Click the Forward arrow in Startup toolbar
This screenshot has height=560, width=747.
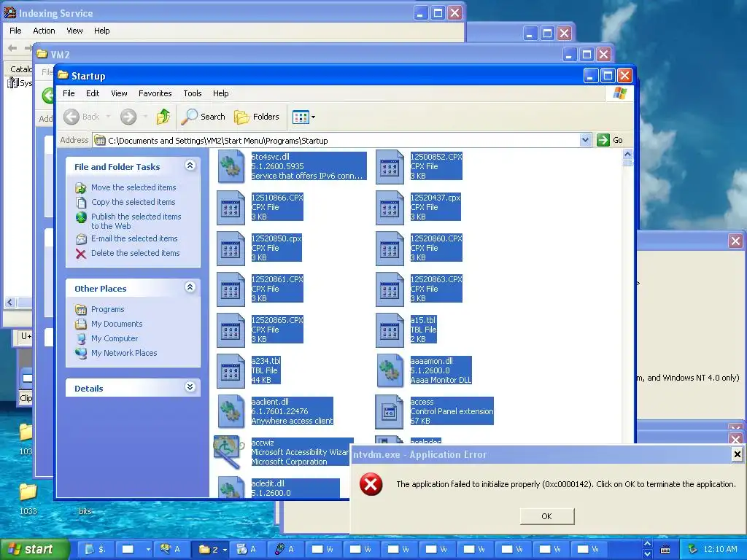pos(128,117)
